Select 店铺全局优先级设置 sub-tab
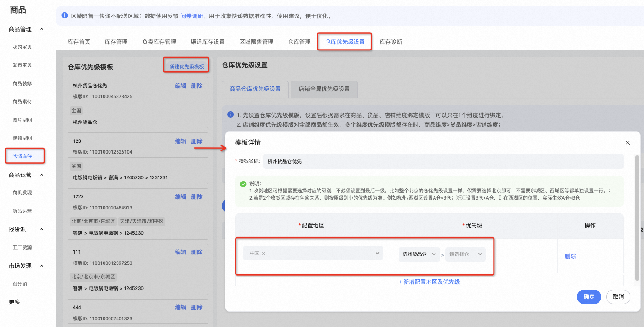The width and height of the screenshot is (644, 327). coord(324,89)
